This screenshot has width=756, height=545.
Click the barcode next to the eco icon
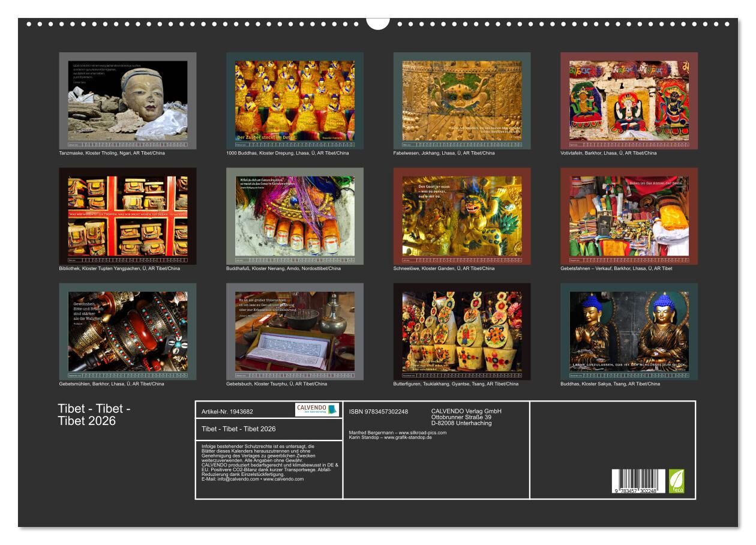638,481
